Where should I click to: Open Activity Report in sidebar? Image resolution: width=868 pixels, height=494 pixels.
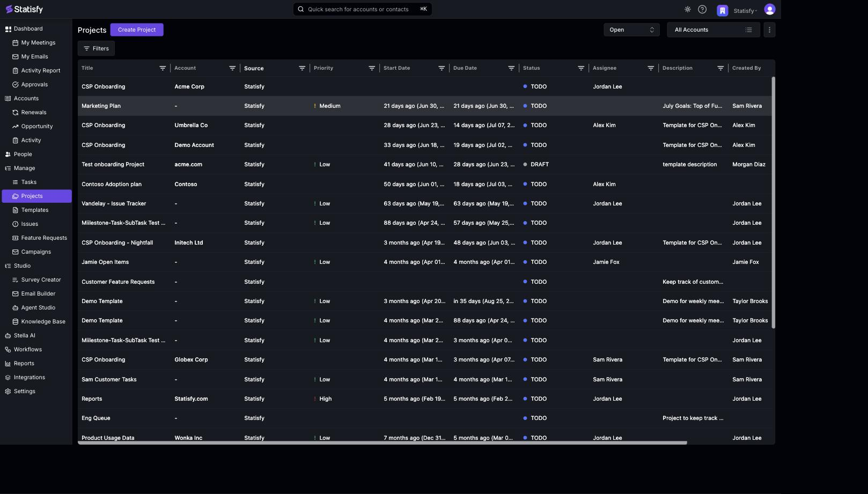pos(41,70)
